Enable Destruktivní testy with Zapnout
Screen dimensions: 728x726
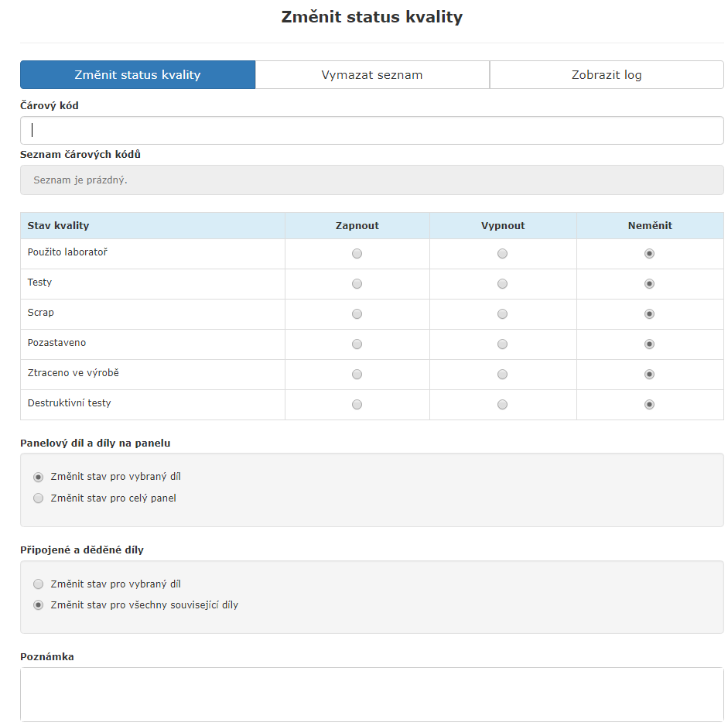(x=357, y=405)
